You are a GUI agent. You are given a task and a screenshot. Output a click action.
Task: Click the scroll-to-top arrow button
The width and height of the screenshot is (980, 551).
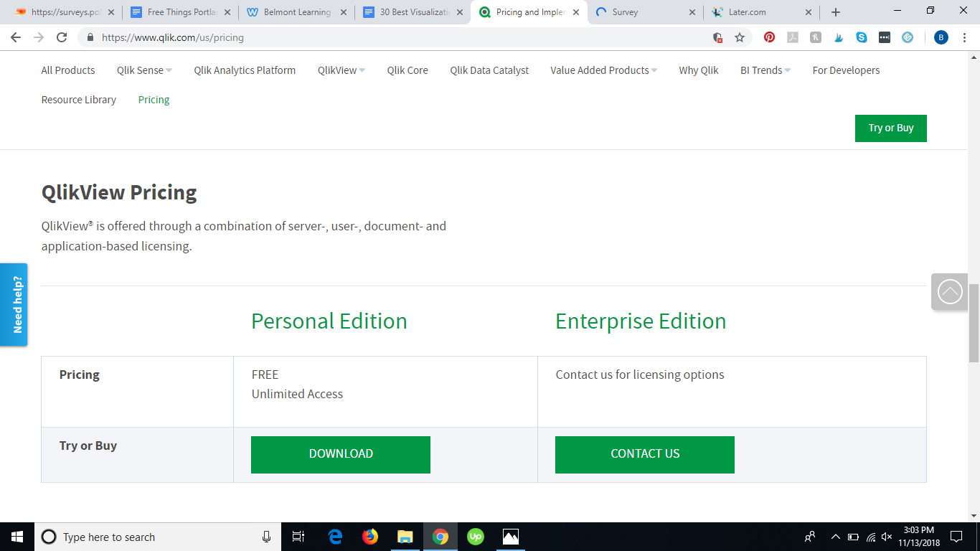pyautogui.click(x=950, y=291)
